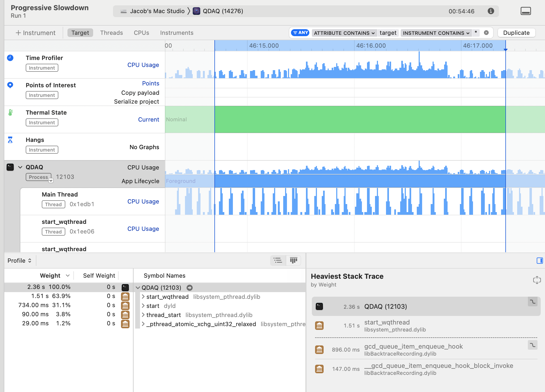The height and width of the screenshot is (392, 545).
Task: Click the QDAQ icon in Heaviest Stack Trace
Action: click(x=319, y=306)
